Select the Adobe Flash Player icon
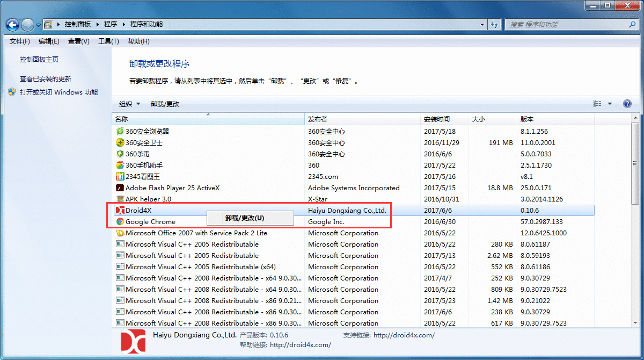Viewport: 644px width, 360px height. click(120, 188)
